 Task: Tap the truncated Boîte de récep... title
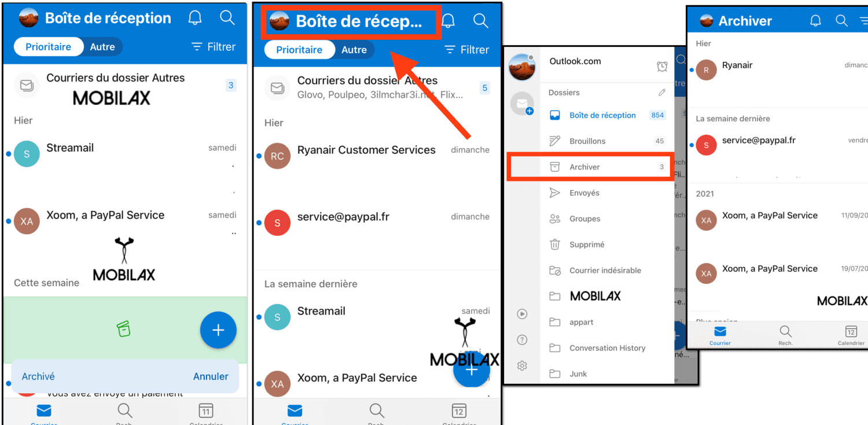[x=359, y=21]
